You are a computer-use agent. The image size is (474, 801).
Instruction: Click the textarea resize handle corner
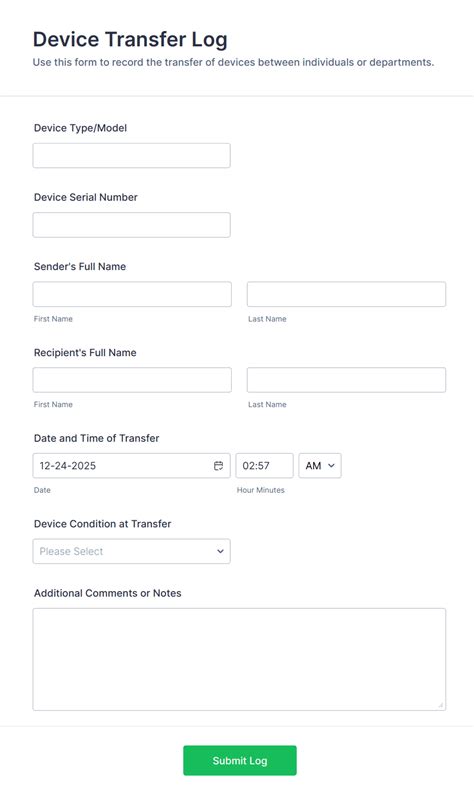[x=440, y=705]
